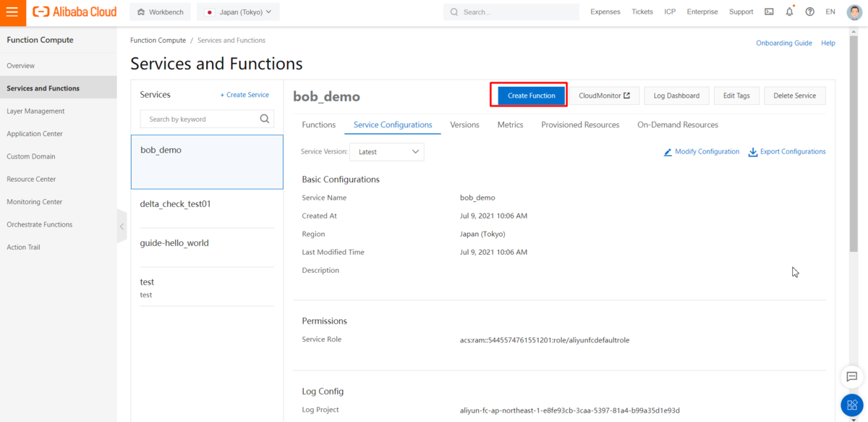Screen dimensions: 868x422
Task: Open the On-Demand Resources tab
Action: click(678, 125)
